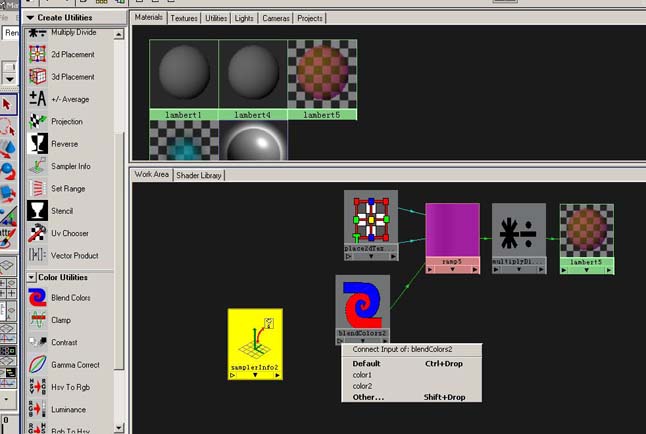Select the teal checkered material swatch
This screenshot has height=434, width=646.
point(184,140)
